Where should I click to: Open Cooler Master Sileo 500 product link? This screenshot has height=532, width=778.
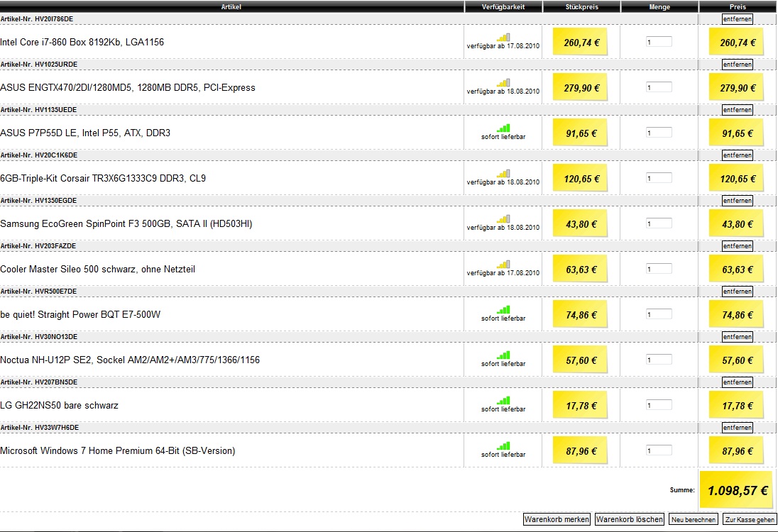point(97,270)
